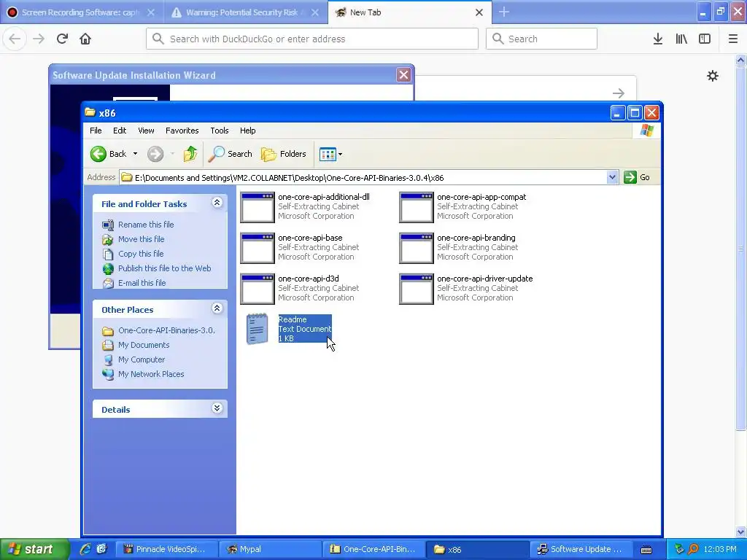747x560 pixels.
Task: Click E-mail this file link
Action: [x=142, y=283]
